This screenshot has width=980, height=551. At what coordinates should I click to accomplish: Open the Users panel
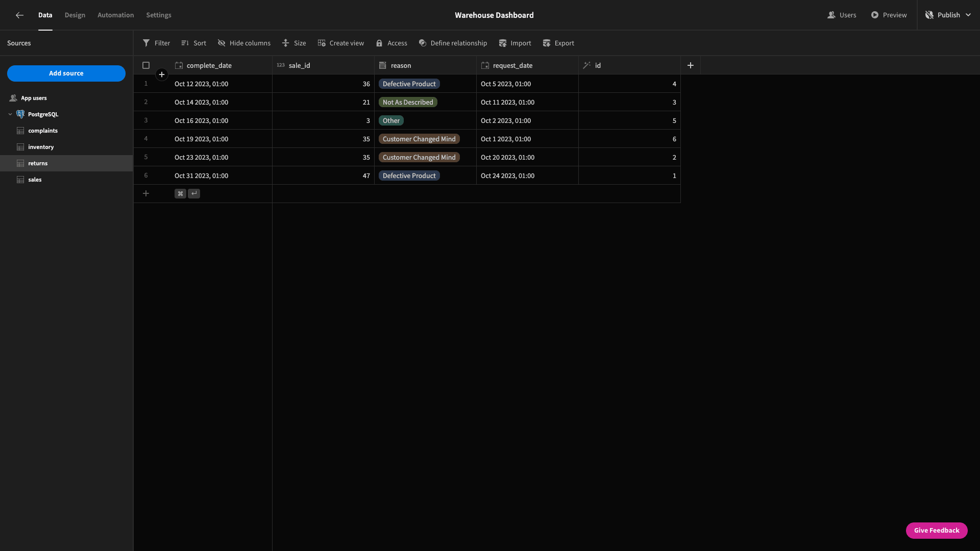[842, 15]
